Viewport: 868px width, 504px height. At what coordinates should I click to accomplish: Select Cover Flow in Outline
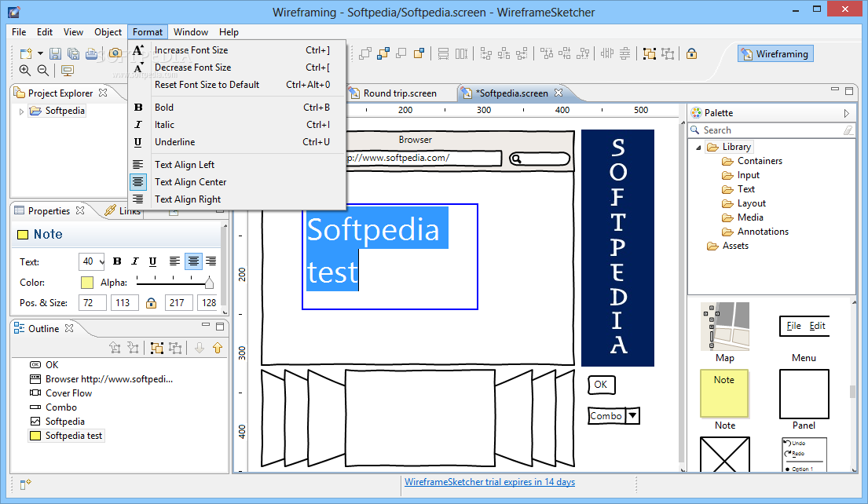coord(61,393)
